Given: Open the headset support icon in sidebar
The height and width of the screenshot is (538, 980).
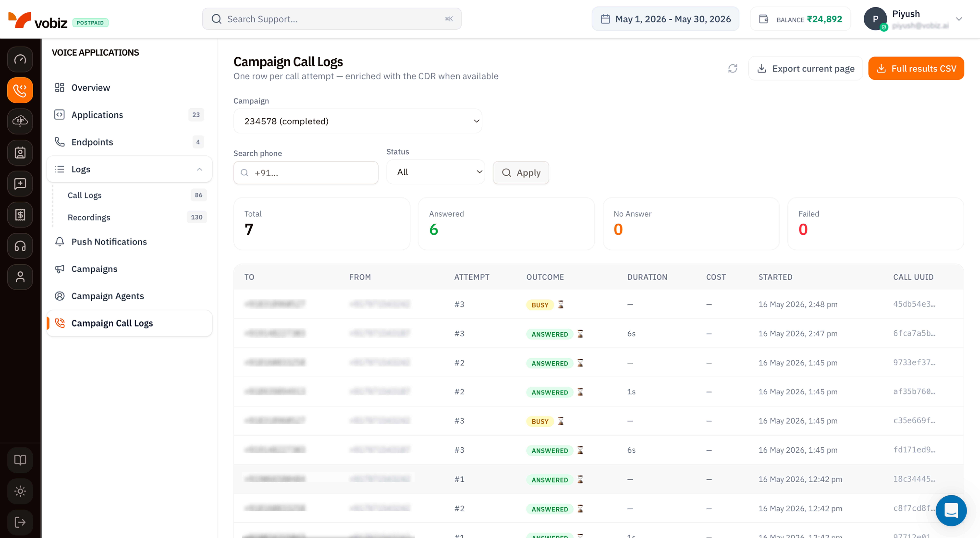Looking at the screenshot, I should [20, 246].
